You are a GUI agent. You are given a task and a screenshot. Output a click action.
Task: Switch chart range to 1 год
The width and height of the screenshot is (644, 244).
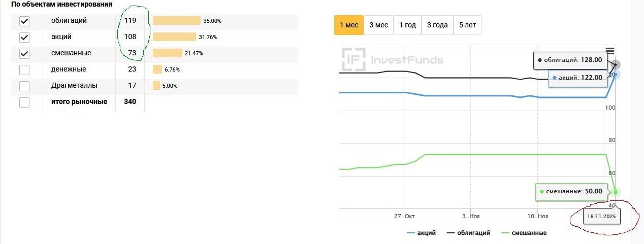(x=407, y=25)
